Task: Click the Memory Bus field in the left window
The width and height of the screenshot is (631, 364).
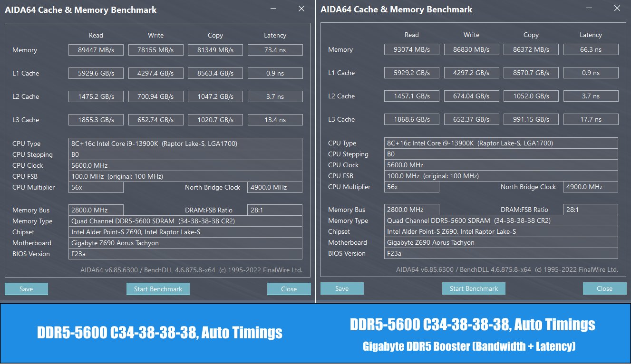Action: [x=96, y=210]
